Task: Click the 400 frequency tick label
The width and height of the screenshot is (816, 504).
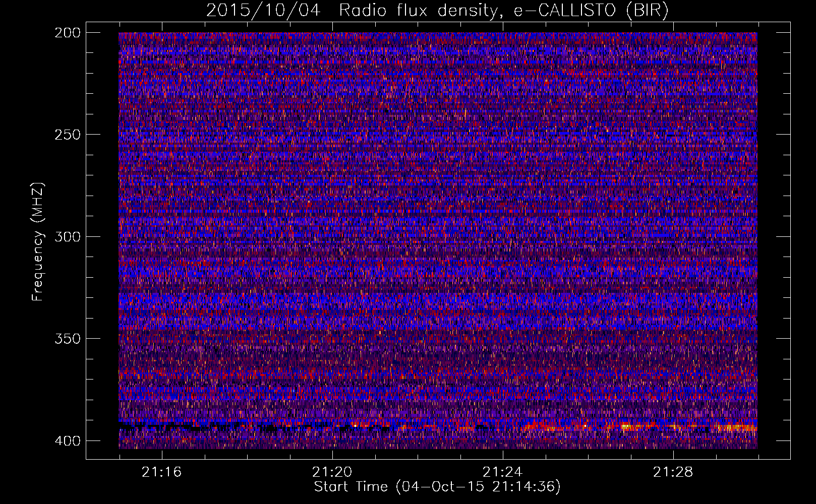Action: [68, 441]
